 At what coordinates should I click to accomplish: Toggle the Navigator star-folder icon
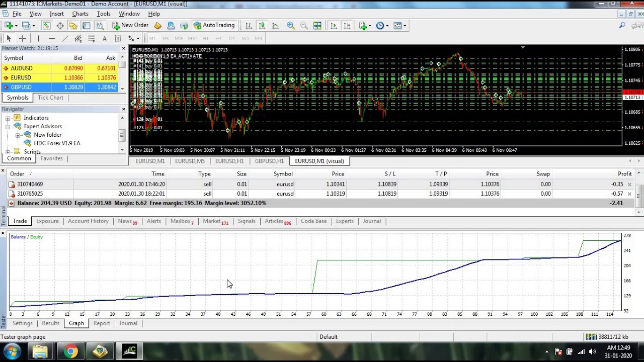pos(73,26)
